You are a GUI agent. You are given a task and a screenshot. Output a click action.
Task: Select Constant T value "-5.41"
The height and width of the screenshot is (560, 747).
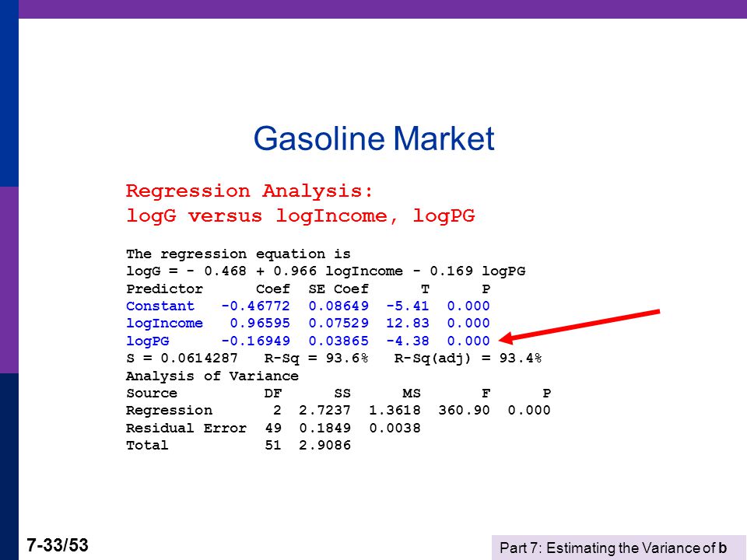click(x=408, y=306)
